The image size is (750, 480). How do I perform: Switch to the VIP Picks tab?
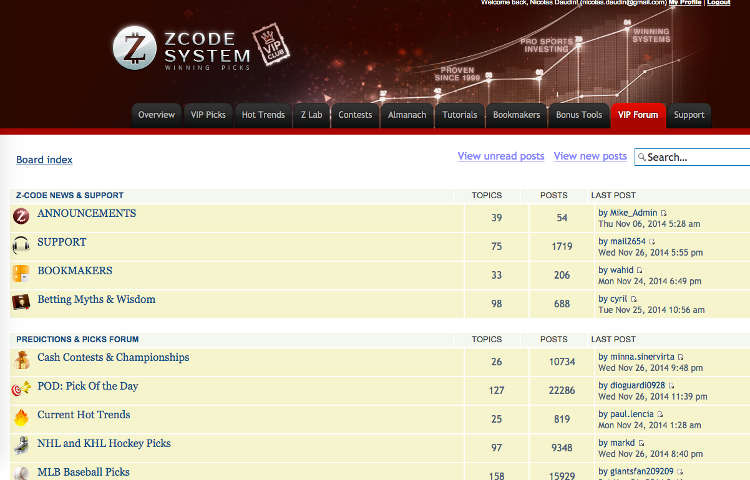tap(208, 115)
